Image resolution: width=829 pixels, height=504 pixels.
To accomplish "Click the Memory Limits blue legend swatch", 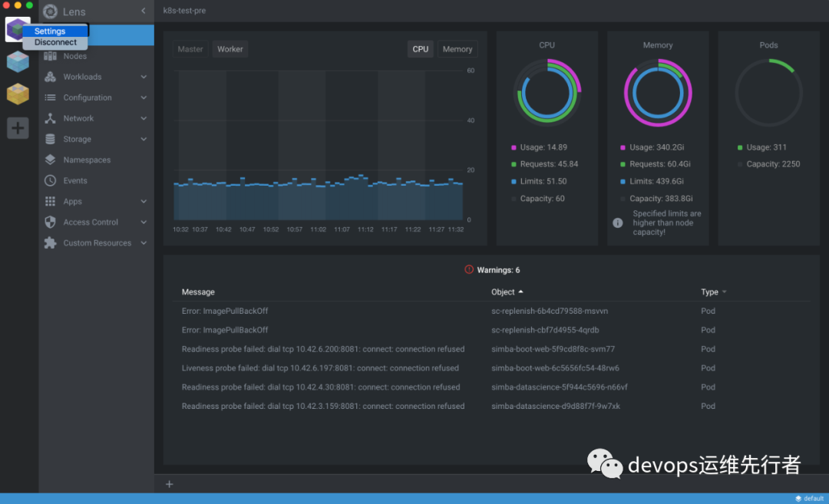I will pyautogui.click(x=623, y=181).
